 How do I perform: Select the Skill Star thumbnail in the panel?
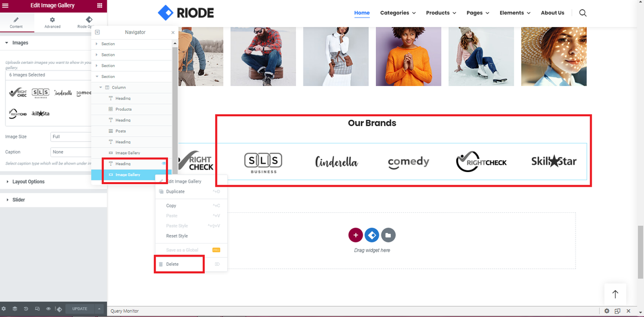coord(40,114)
